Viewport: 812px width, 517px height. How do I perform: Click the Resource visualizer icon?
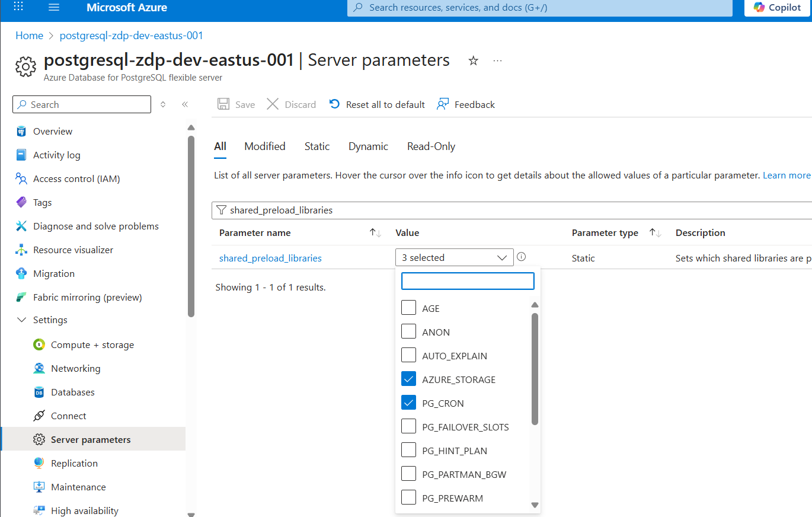coord(21,250)
